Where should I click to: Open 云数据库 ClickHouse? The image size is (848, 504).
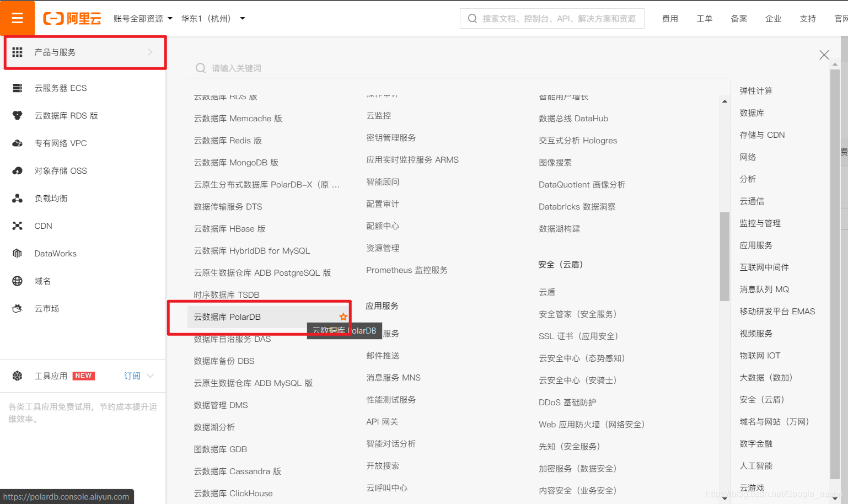pyautogui.click(x=233, y=494)
